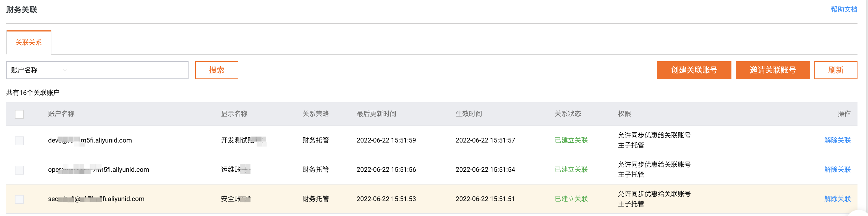Viewport: 868px width, 216px height.
Task: Click the 已建立关联 status in first row
Action: [571, 140]
